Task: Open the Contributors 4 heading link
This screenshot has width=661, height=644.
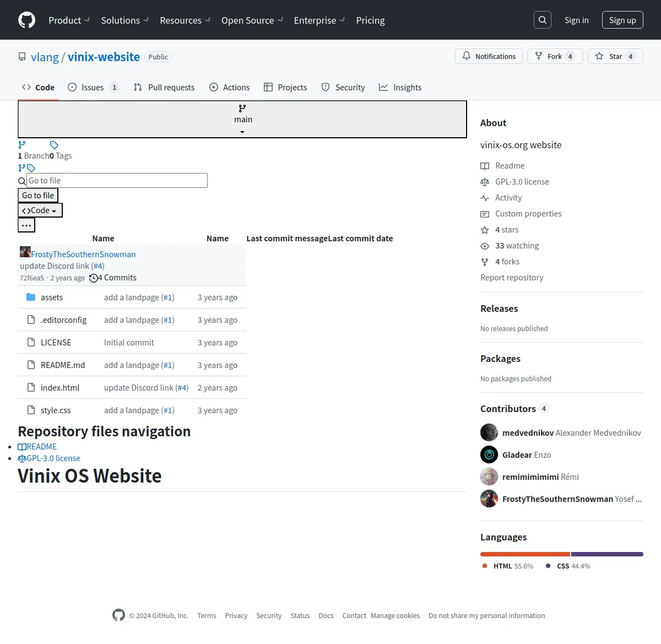Action: (x=514, y=409)
